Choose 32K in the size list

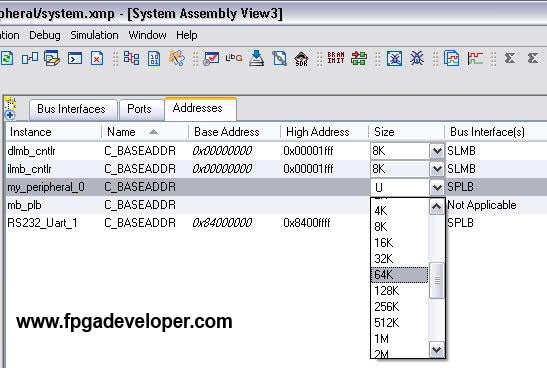pos(399,259)
